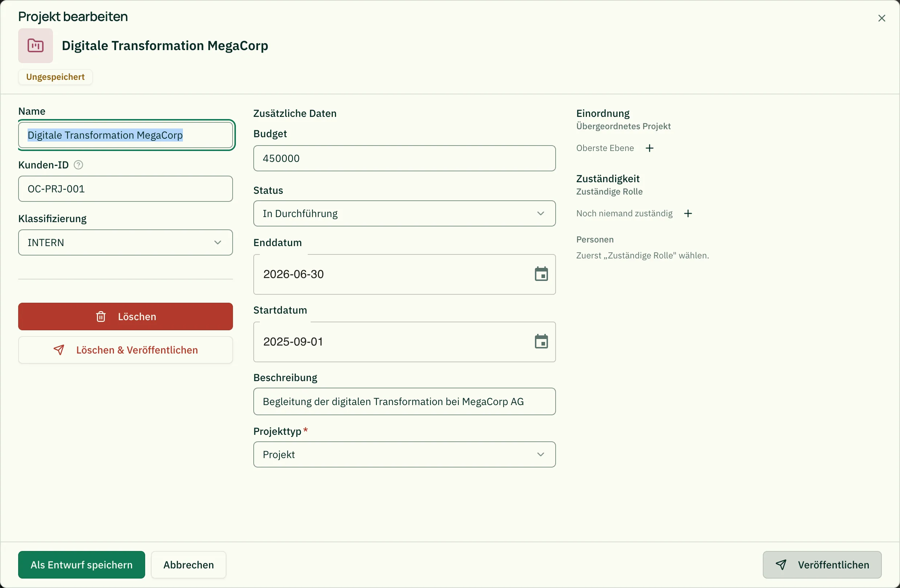Click the Zusätzliche Daten section heading
Viewport: 900px width, 588px height.
295,114
